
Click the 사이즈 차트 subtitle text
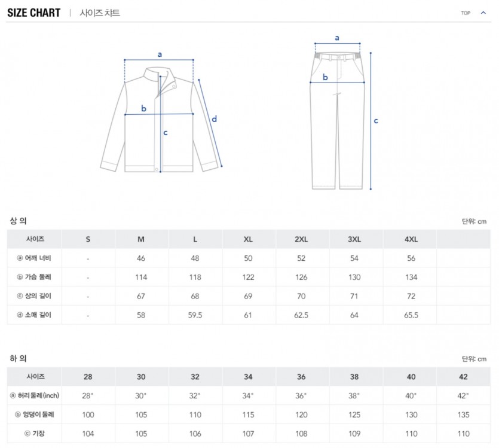(x=100, y=13)
